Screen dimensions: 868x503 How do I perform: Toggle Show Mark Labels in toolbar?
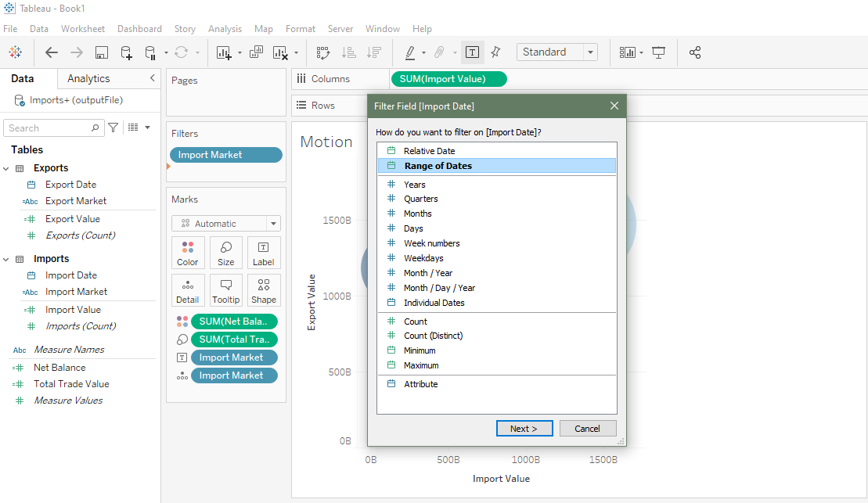[472, 52]
